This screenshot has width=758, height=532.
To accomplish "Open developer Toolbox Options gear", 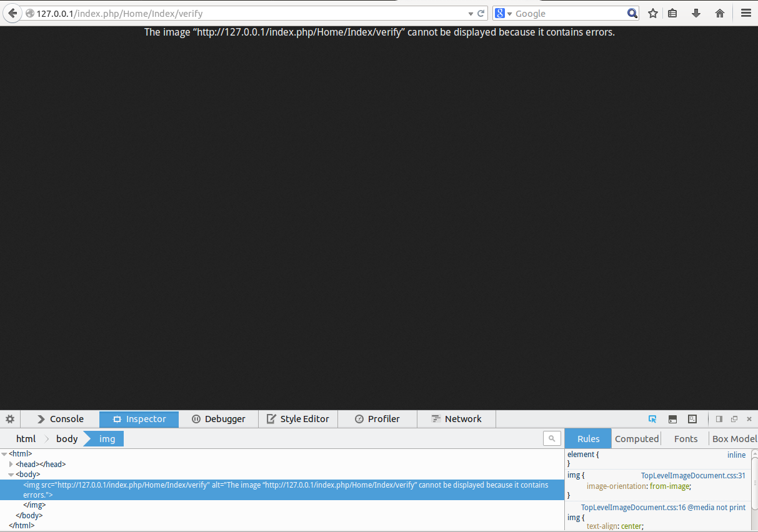I will [10, 419].
